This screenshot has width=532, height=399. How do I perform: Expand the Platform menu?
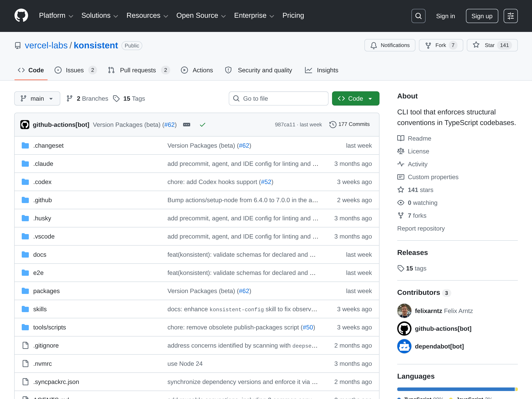tap(56, 16)
